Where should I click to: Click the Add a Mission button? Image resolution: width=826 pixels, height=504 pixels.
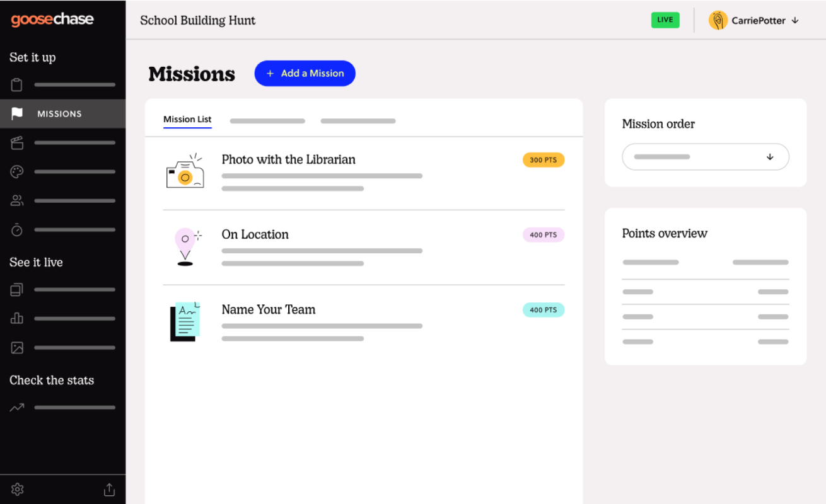305,74
